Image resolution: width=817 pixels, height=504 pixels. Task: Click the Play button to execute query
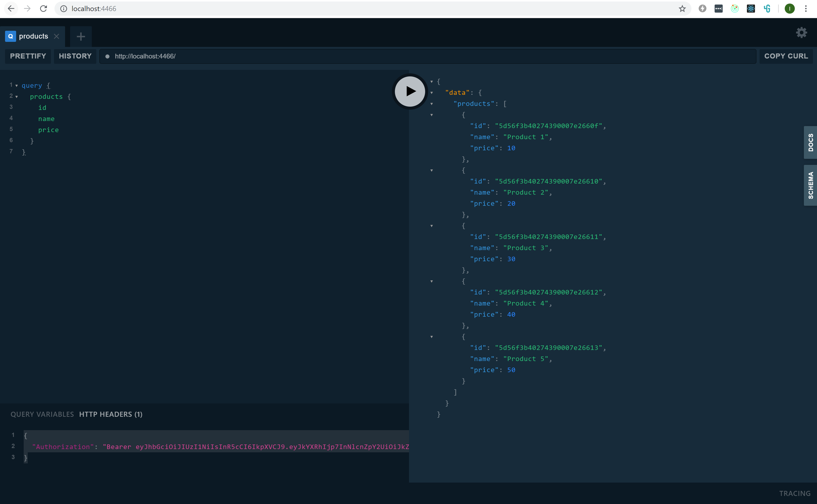point(408,91)
